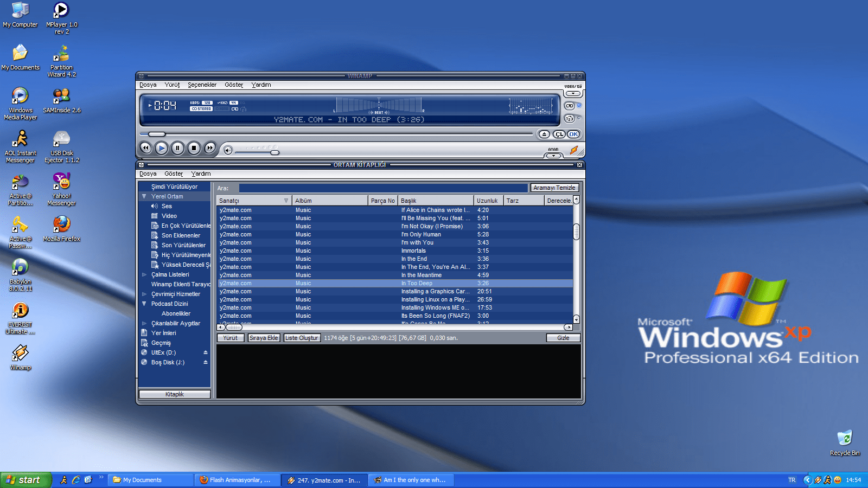
Task: Select the Video library icon
Action: pyautogui.click(x=155, y=216)
